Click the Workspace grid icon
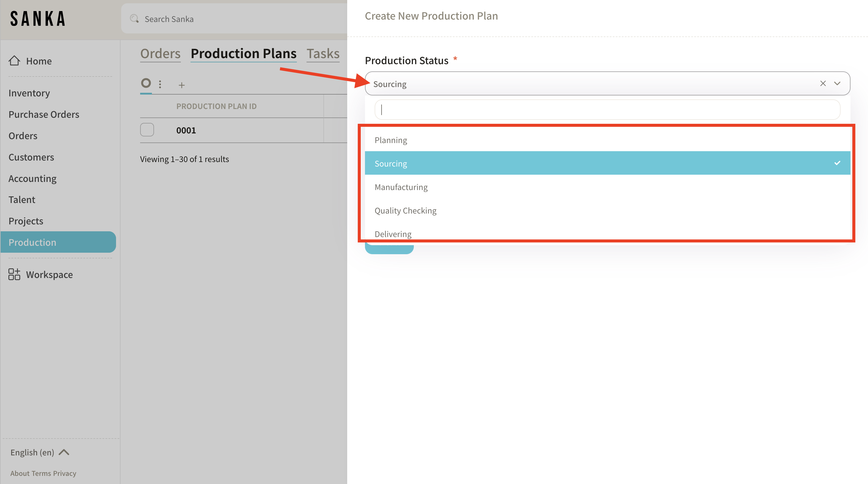Screen dimensions: 868x484 click(x=14, y=274)
